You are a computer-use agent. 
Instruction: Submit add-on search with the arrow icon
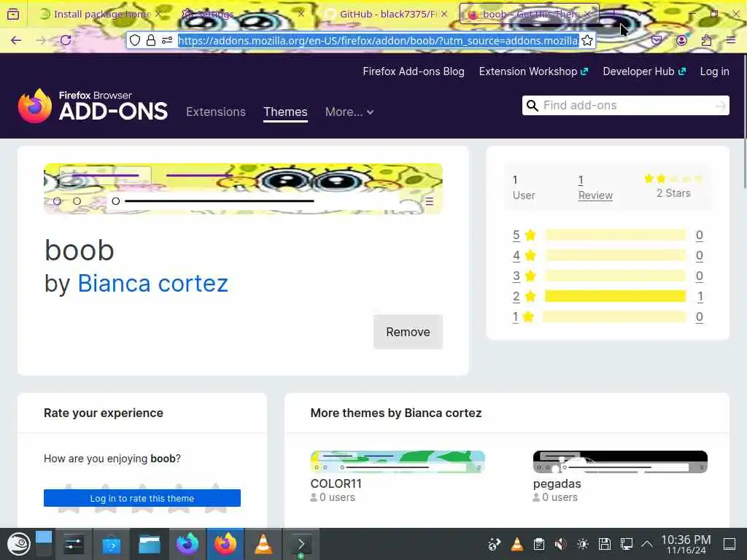click(721, 106)
